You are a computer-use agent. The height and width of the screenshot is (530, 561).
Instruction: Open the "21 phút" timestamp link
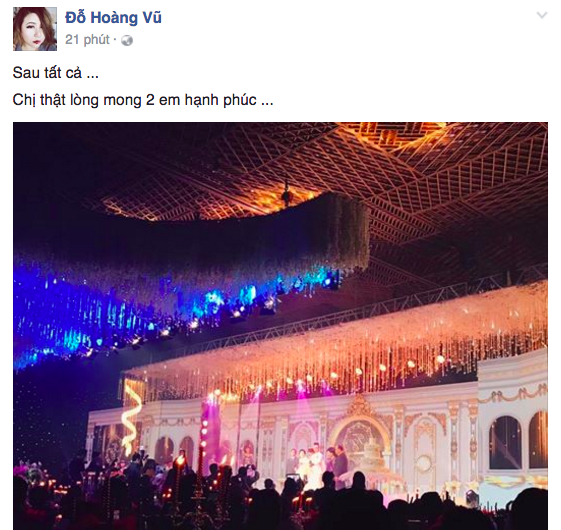point(87,39)
